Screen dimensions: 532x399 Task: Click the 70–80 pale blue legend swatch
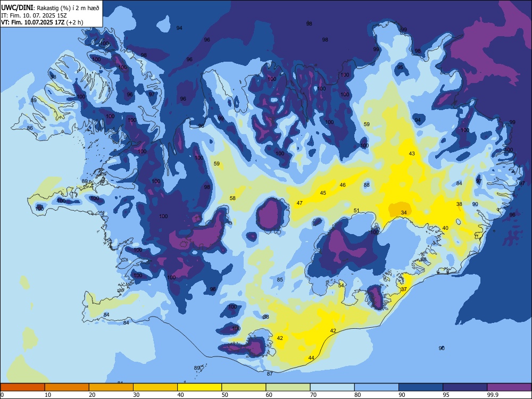[x=332, y=387]
